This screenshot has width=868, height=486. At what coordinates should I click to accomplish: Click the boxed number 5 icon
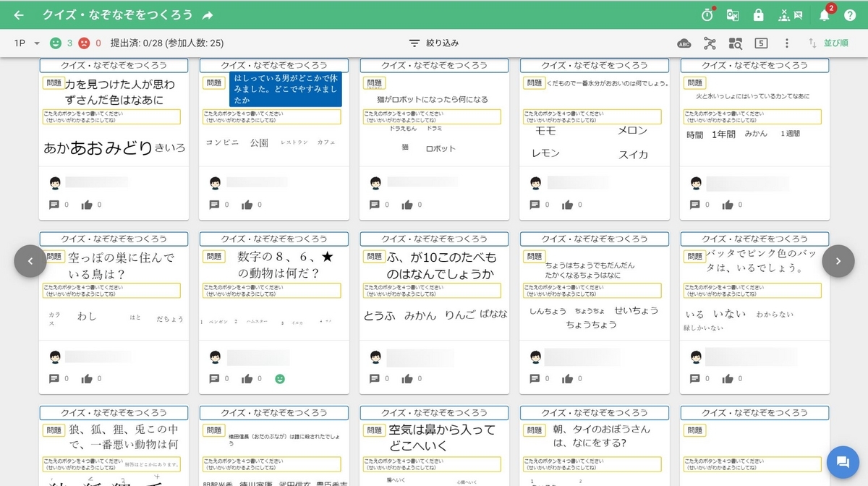pyautogui.click(x=761, y=43)
